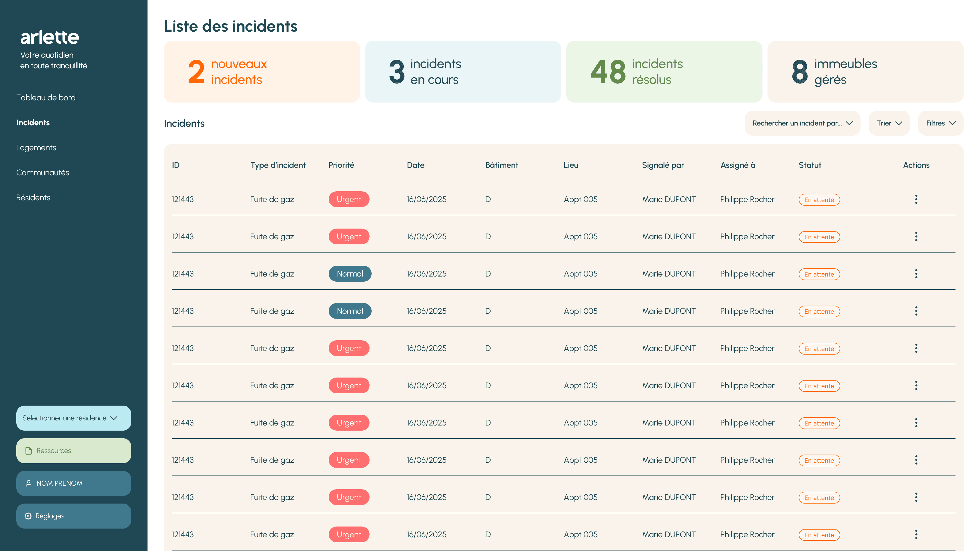Click Marie DUPONT in the seventh row

coord(669,423)
